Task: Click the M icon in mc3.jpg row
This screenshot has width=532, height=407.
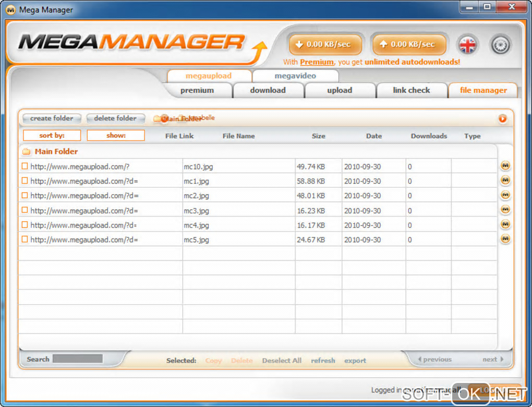Action: (x=505, y=209)
